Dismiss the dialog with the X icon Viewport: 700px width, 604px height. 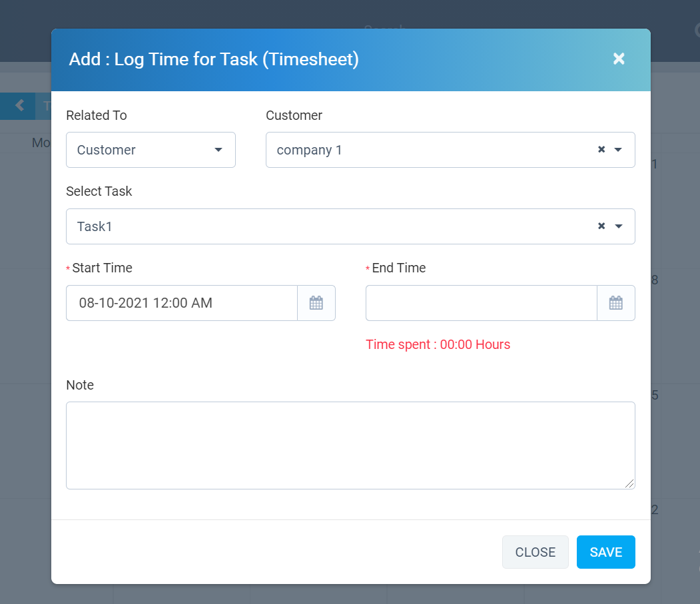619,59
